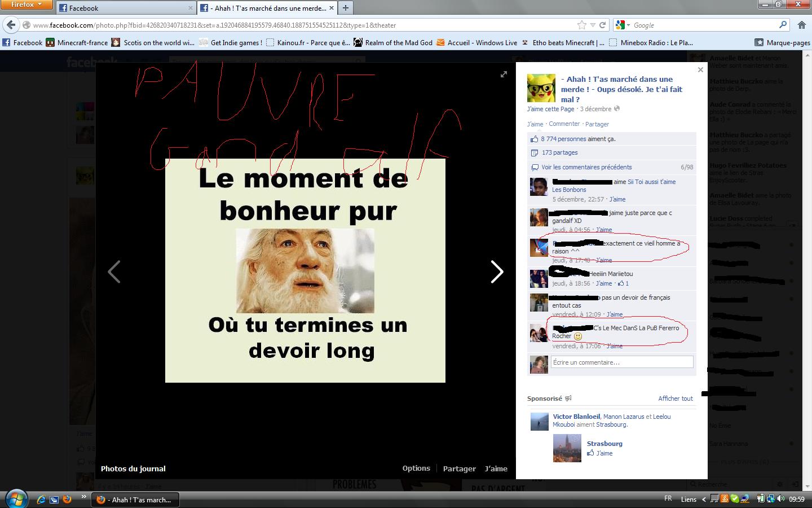Click the previous photo arrow

tap(114, 272)
